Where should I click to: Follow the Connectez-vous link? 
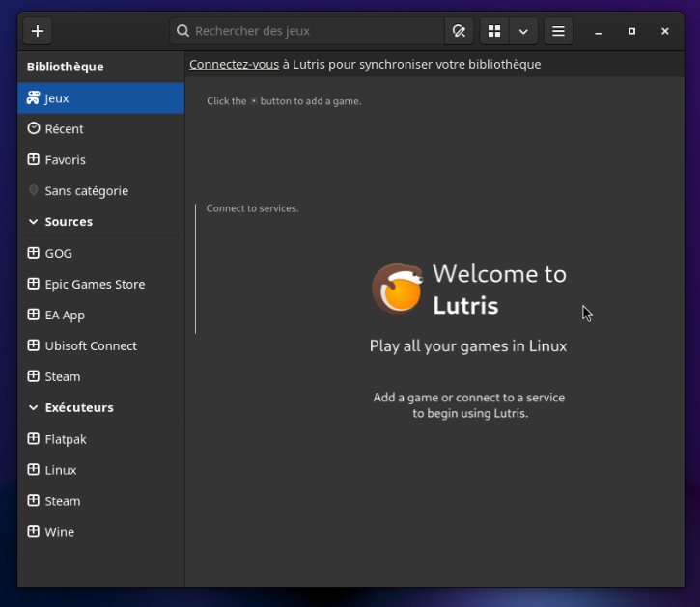click(x=234, y=65)
